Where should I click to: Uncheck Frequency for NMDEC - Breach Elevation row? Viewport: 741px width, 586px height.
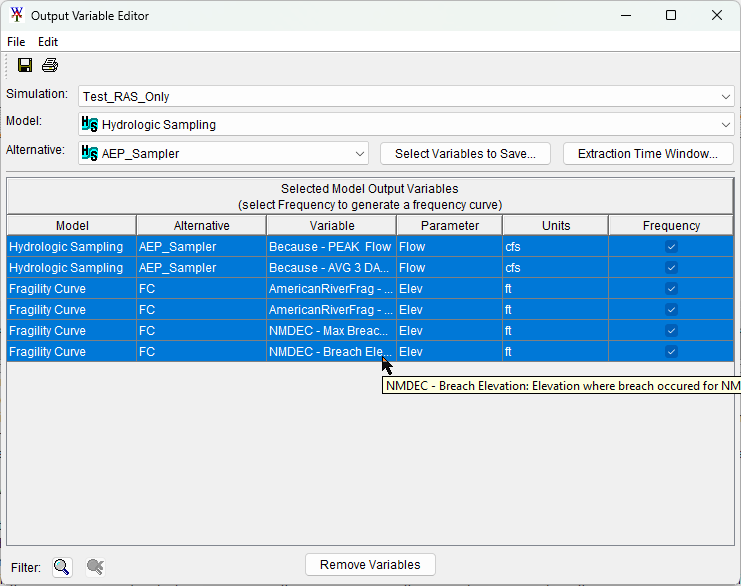pyautogui.click(x=671, y=351)
